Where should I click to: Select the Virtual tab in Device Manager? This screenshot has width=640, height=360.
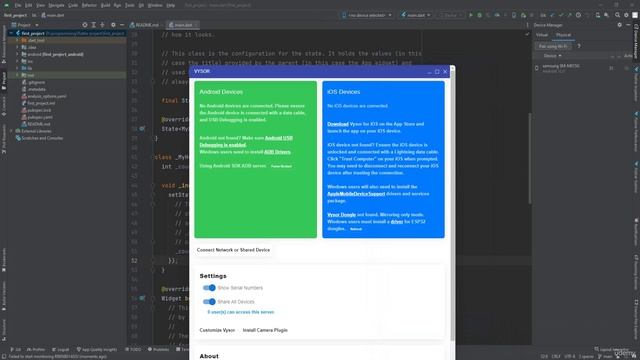(542, 35)
